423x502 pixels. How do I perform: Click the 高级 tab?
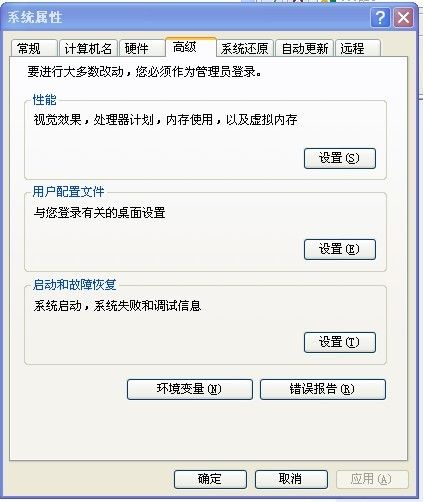click(x=191, y=47)
